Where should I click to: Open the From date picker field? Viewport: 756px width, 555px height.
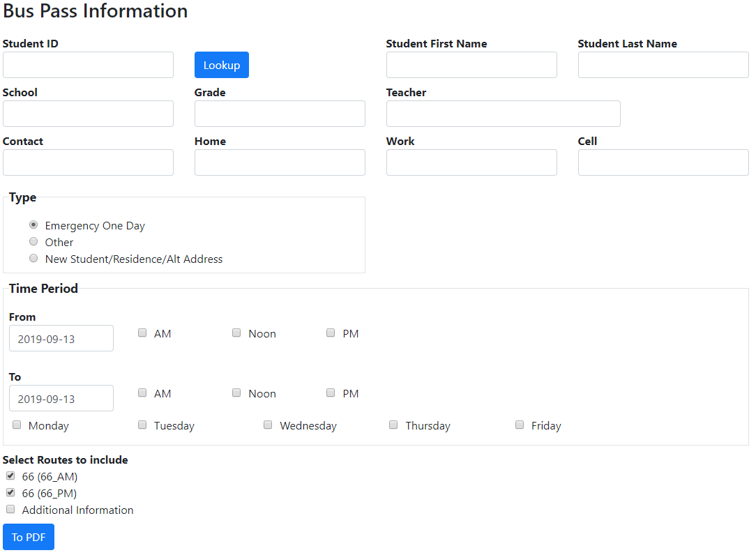pos(61,338)
